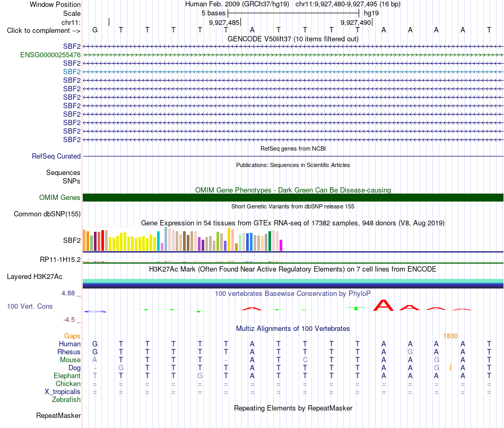Image resolution: width=504 pixels, height=428 pixels.
Task: Open 'Repeating Elements by RepeatMasker' title
Action: (x=293, y=408)
